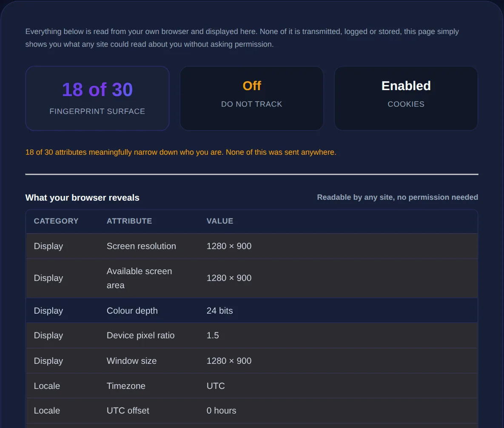Image resolution: width=504 pixels, height=428 pixels.
Task: Click the UTC timezone value
Action: (x=216, y=386)
